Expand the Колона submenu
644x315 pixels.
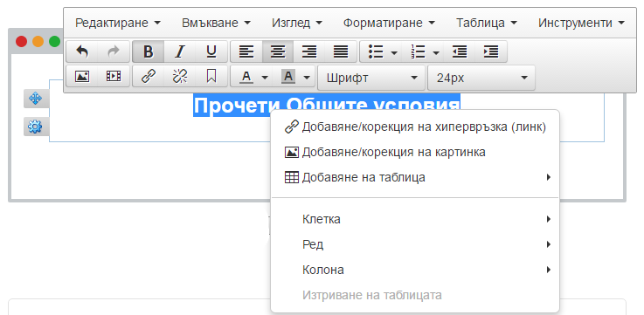[415, 270]
